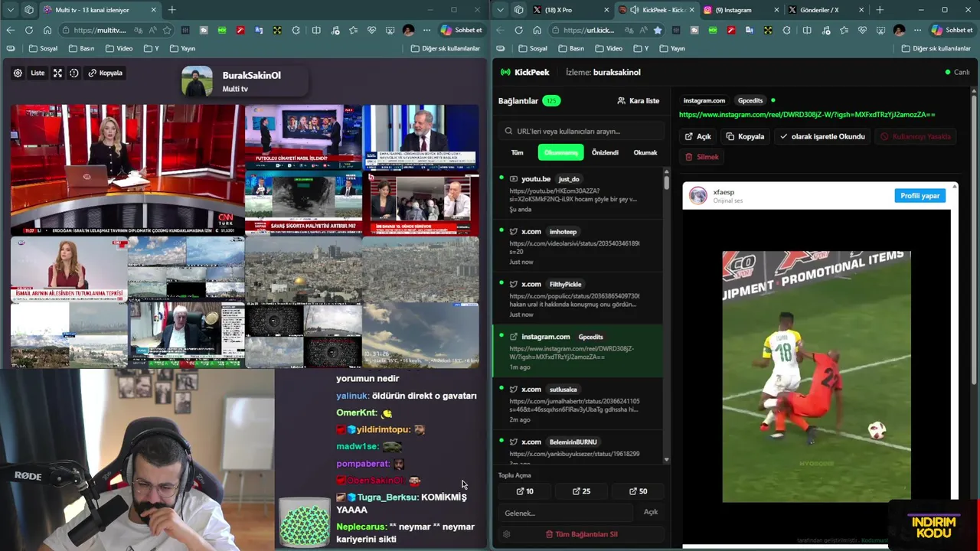Open the youtu.be link from just_do
Screen dimensions: 980x551
[x=578, y=194]
